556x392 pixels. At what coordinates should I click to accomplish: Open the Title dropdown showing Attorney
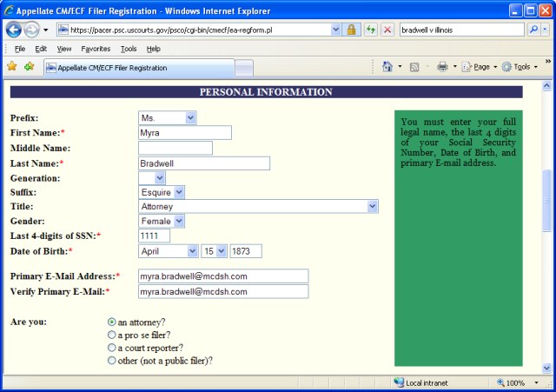[x=258, y=207]
